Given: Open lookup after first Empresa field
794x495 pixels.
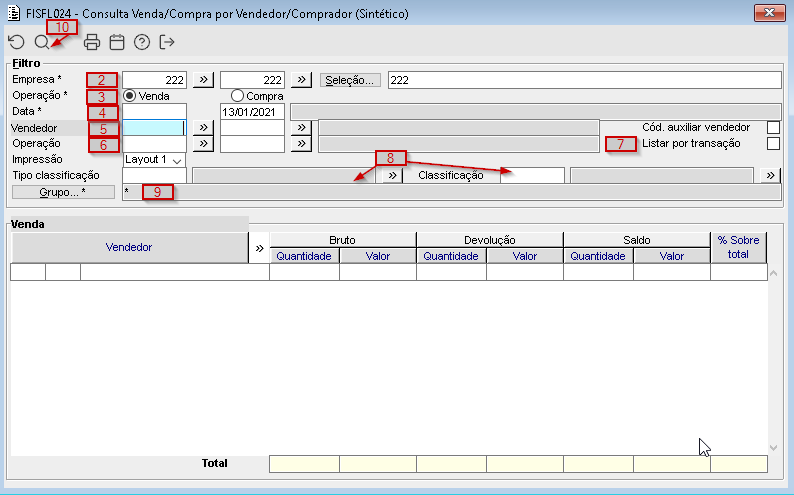Looking at the screenshot, I should [x=204, y=80].
